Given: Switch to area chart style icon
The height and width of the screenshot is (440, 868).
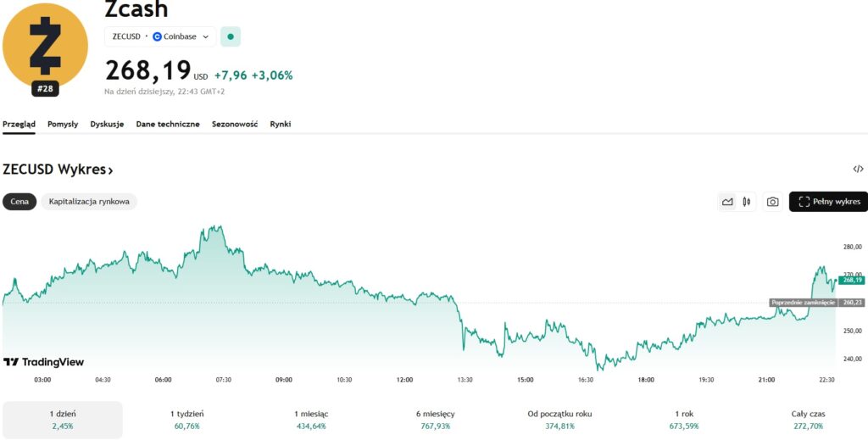Looking at the screenshot, I should (726, 202).
